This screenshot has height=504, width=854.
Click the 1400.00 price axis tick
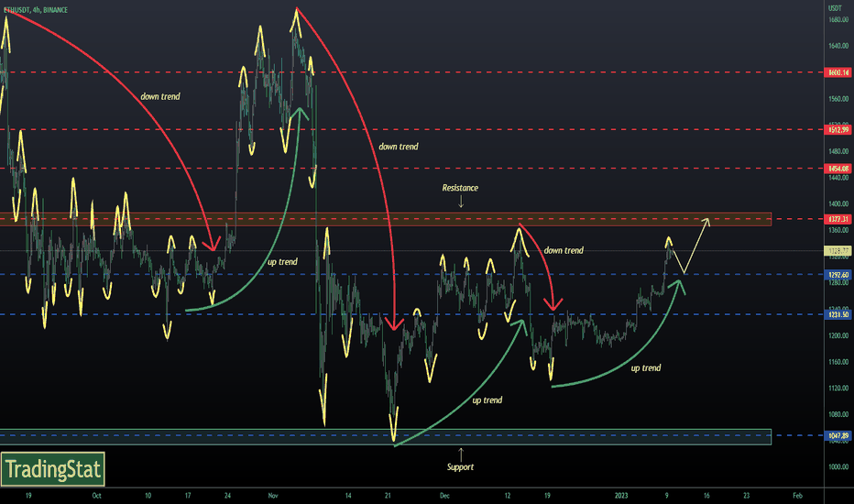838,203
